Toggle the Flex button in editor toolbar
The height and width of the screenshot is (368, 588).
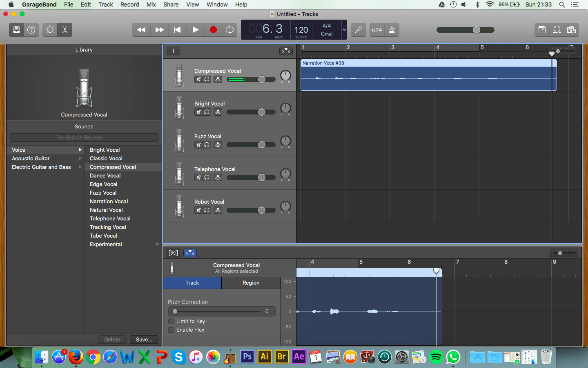[173, 253]
